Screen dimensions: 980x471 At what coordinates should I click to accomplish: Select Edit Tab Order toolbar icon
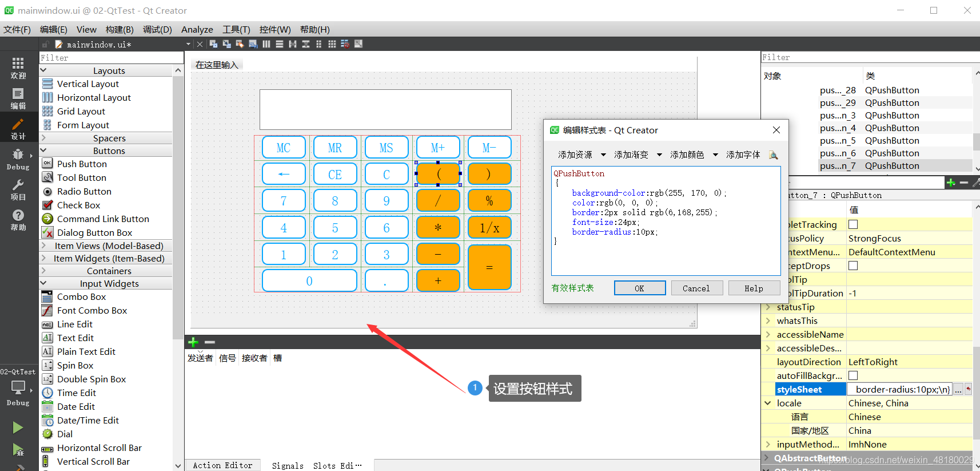point(253,44)
